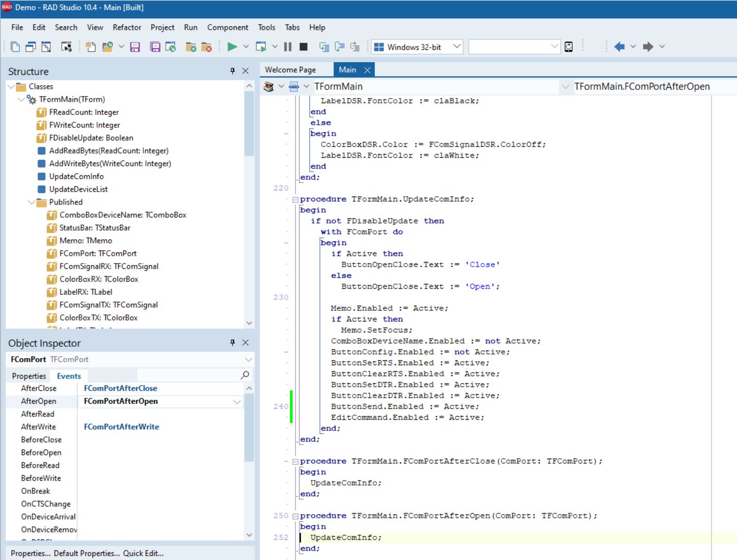737x560 pixels.
Task: Click the single Save toolbar icon
Action: coord(135,47)
